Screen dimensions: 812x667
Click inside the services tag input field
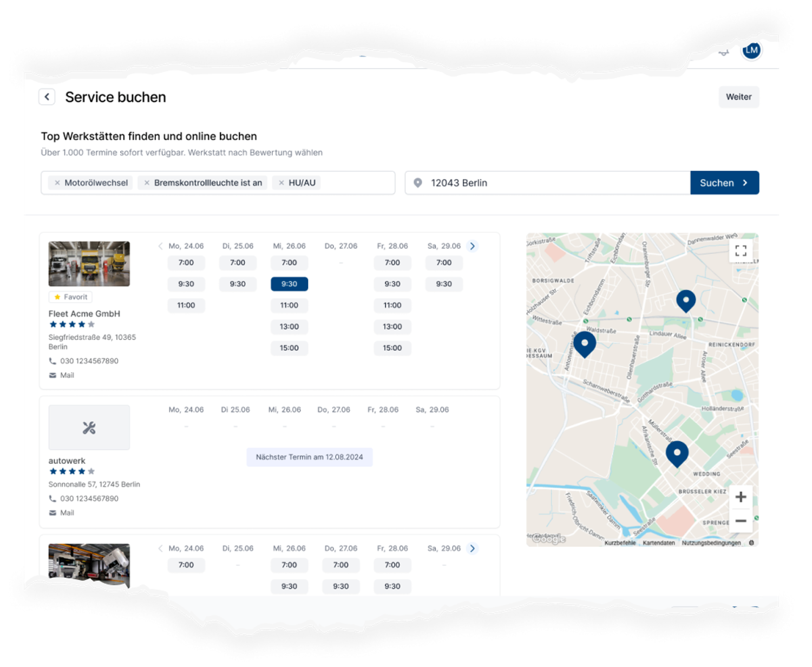tap(218, 183)
